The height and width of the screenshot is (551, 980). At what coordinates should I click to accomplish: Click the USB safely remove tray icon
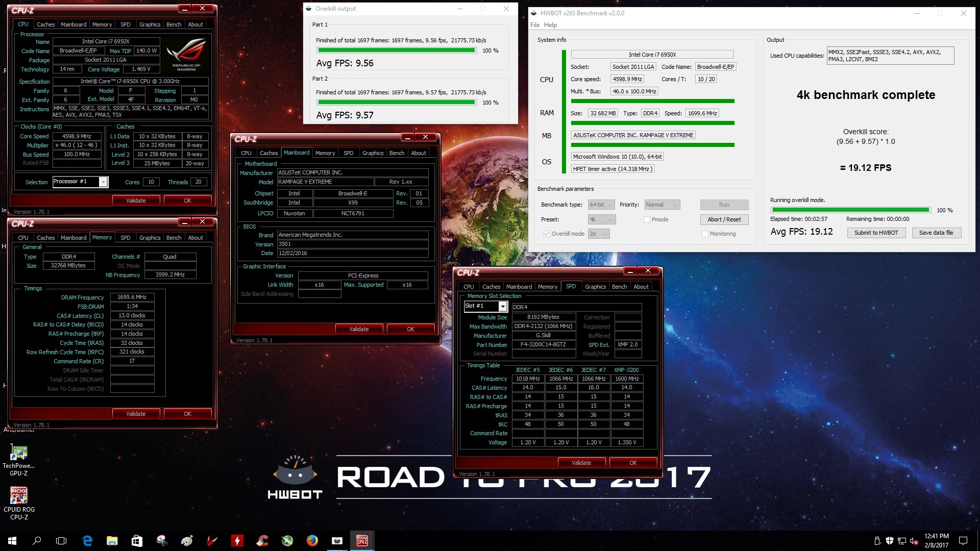877,541
